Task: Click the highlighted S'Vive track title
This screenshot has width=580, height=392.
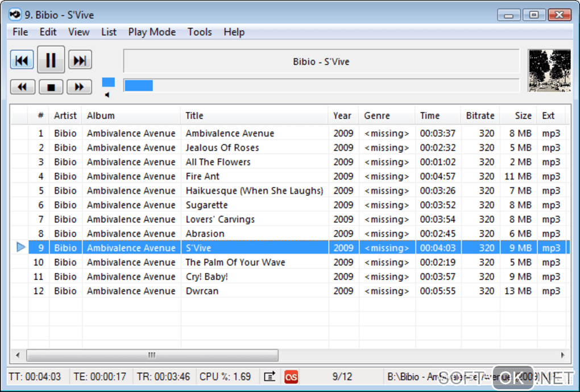Action: 198,248
